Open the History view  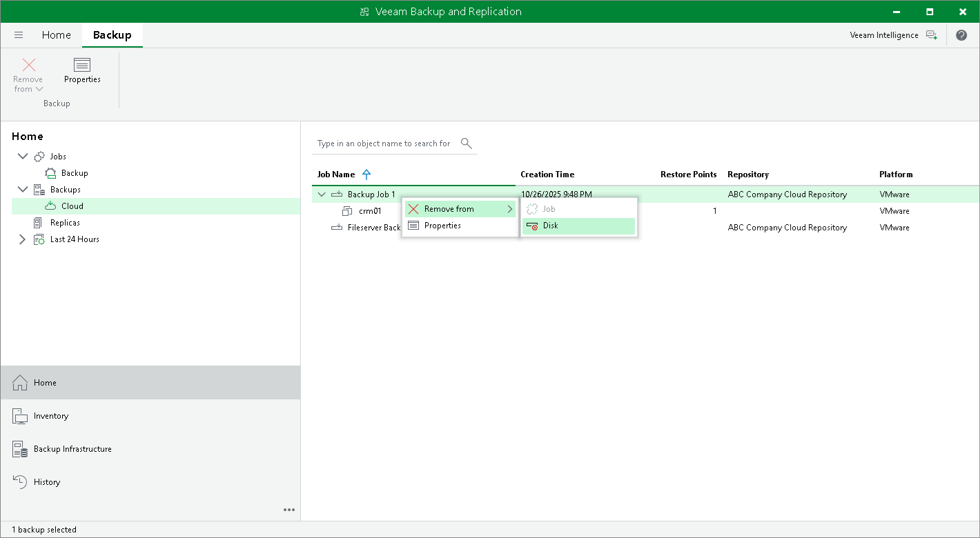pos(150,482)
